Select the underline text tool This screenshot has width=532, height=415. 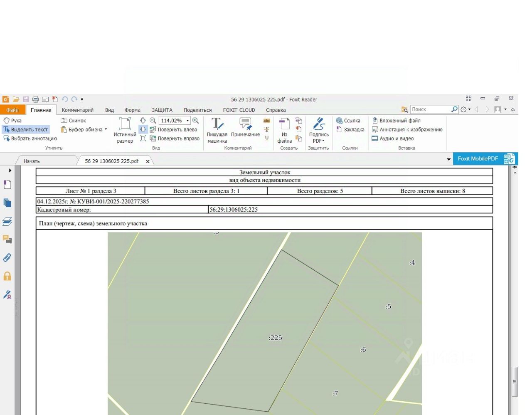[267, 138]
